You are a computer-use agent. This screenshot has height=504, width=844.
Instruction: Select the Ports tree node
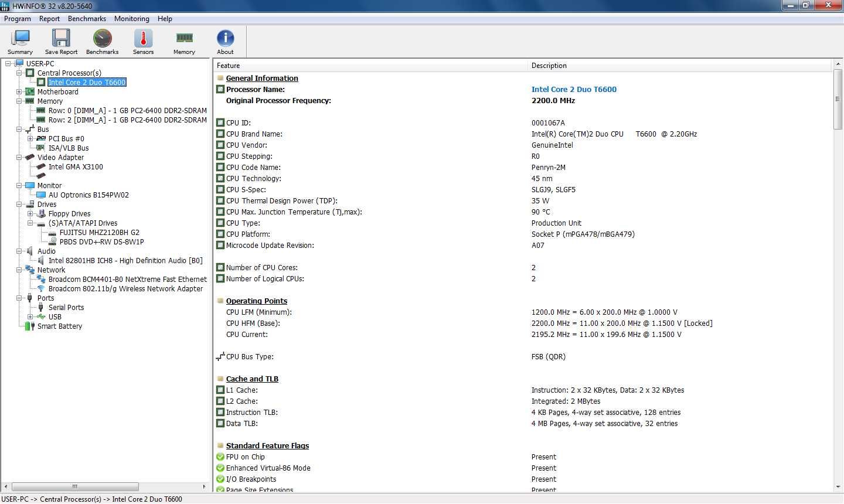coord(46,298)
